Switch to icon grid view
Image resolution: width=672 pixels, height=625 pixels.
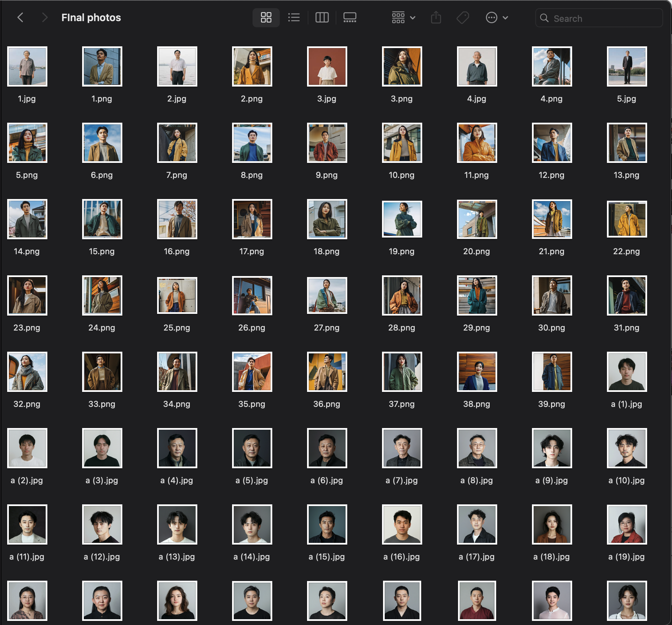[x=266, y=17]
